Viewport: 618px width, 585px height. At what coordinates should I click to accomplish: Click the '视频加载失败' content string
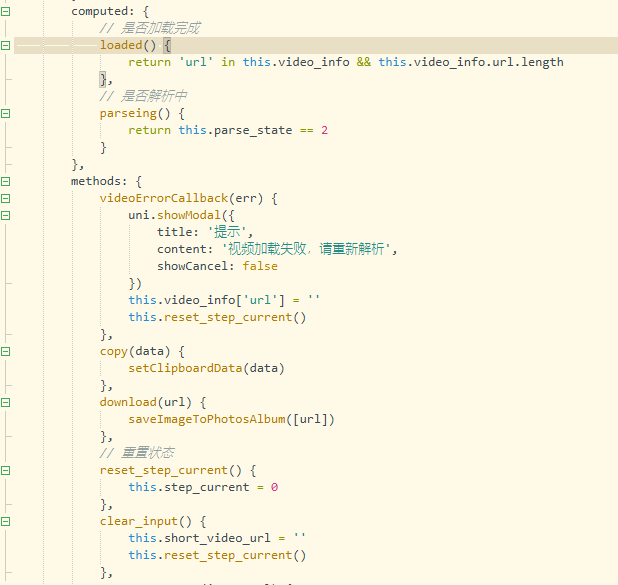click(300, 249)
